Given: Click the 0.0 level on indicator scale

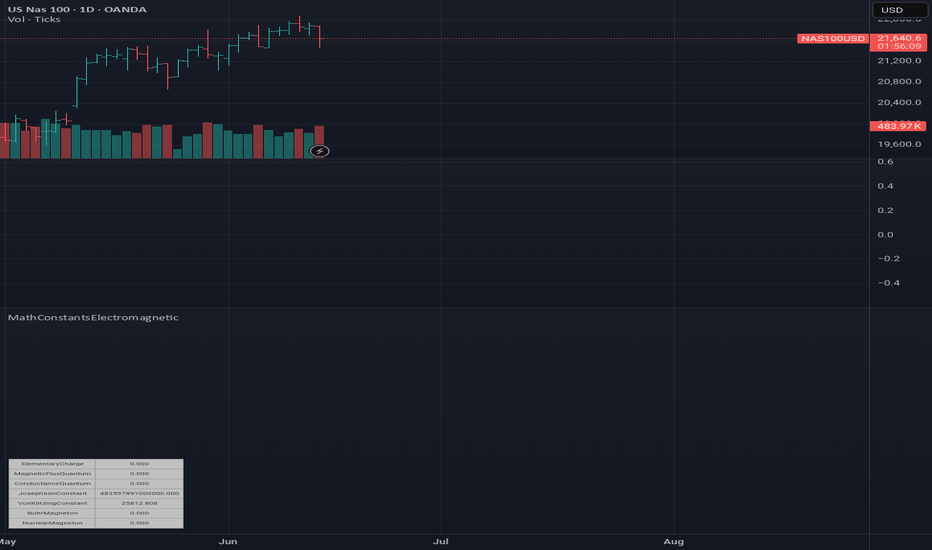Looking at the screenshot, I should pos(885,235).
